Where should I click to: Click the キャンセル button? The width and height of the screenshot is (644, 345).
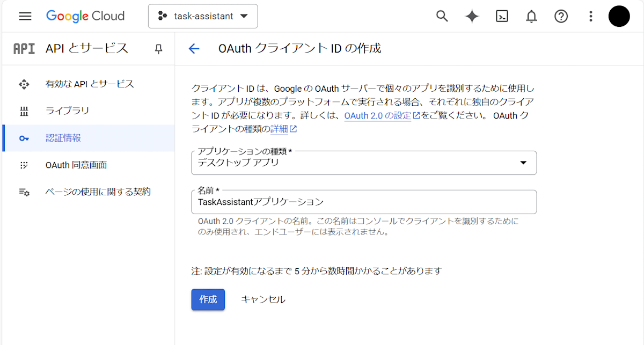point(263,299)
